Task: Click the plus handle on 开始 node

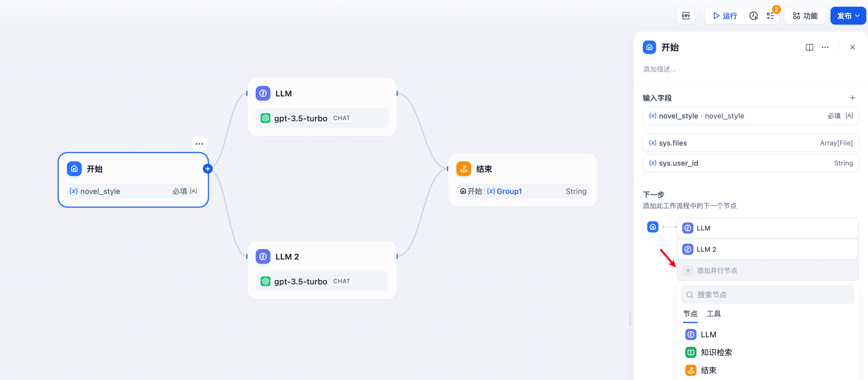Action: [208, 169]
